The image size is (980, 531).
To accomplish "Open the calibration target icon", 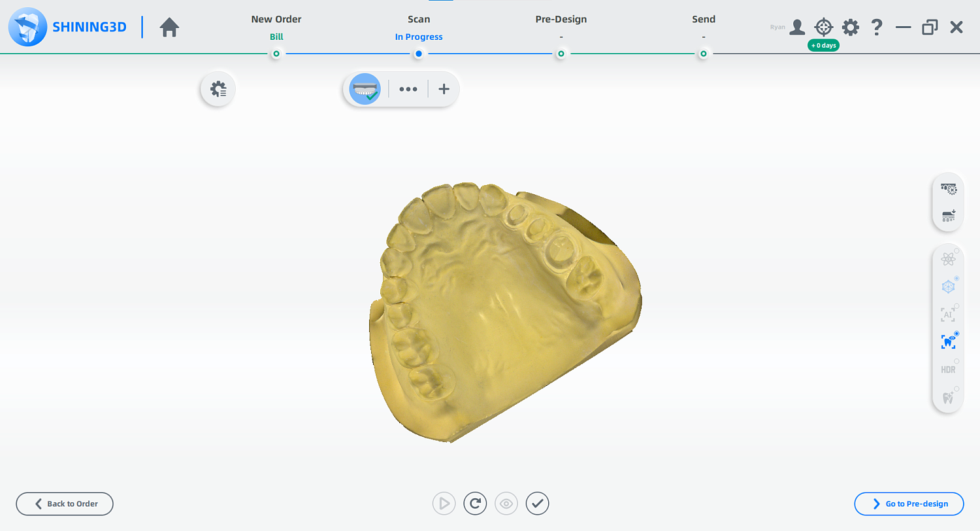I will tap(823, 27).
